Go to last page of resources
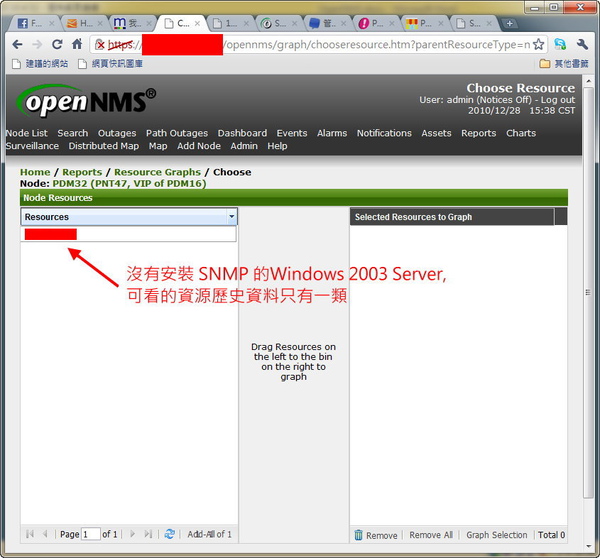The image size is (600, 558). [x=148, y=534]
